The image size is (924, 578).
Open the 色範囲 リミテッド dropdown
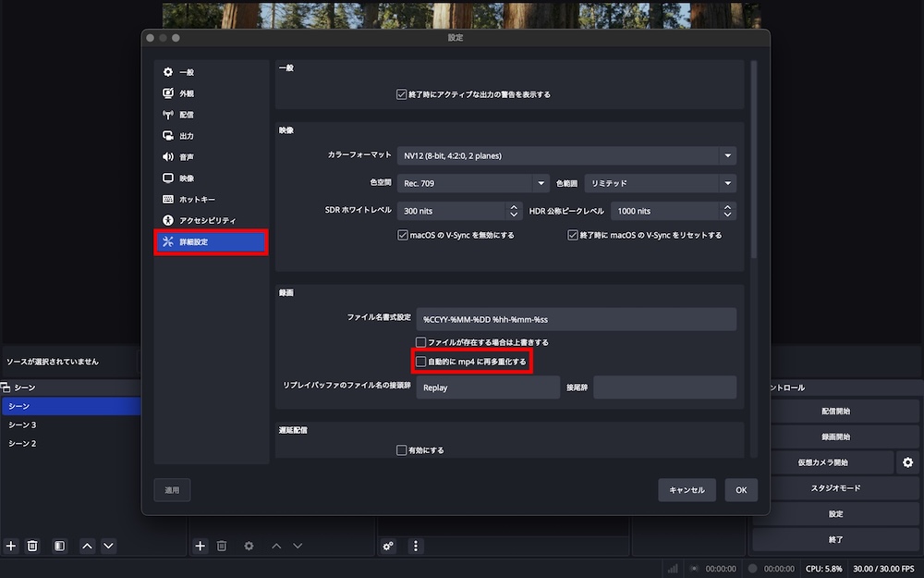[x=660, y=183]
